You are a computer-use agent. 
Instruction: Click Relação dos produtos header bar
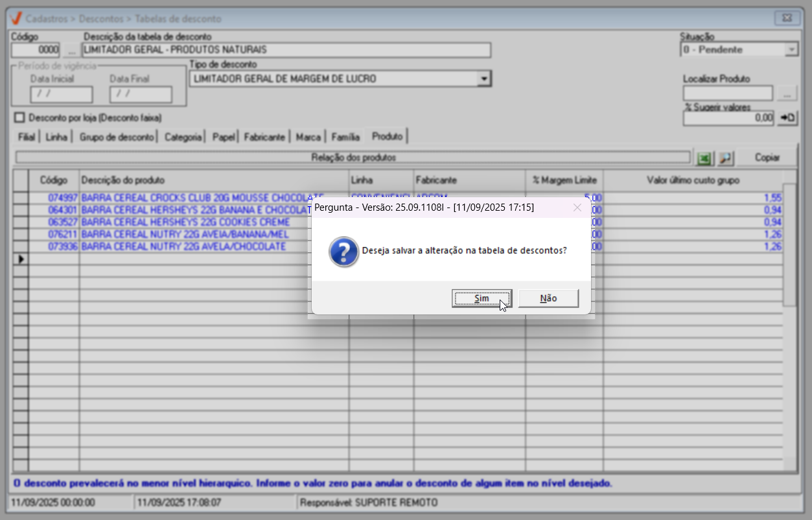[353, 157]
